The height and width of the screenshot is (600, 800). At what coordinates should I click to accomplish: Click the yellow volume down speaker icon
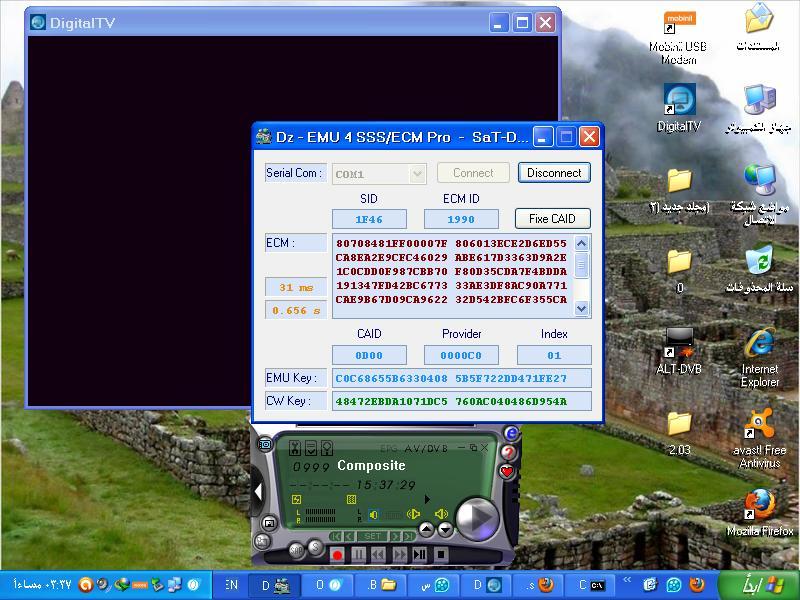point(413,514)
